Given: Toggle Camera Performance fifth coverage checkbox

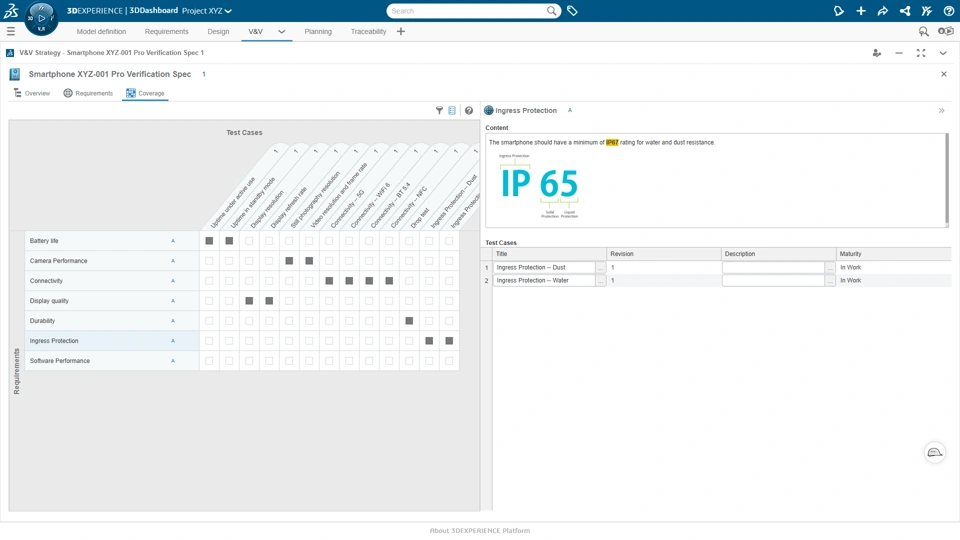Looking at the screenshot, I should 289,261.
